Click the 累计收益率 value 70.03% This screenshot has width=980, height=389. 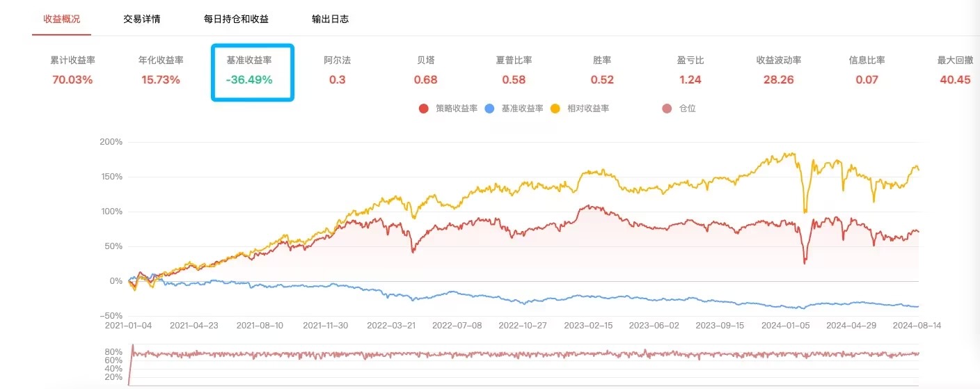pyautogui.click(x=72, y=79)
